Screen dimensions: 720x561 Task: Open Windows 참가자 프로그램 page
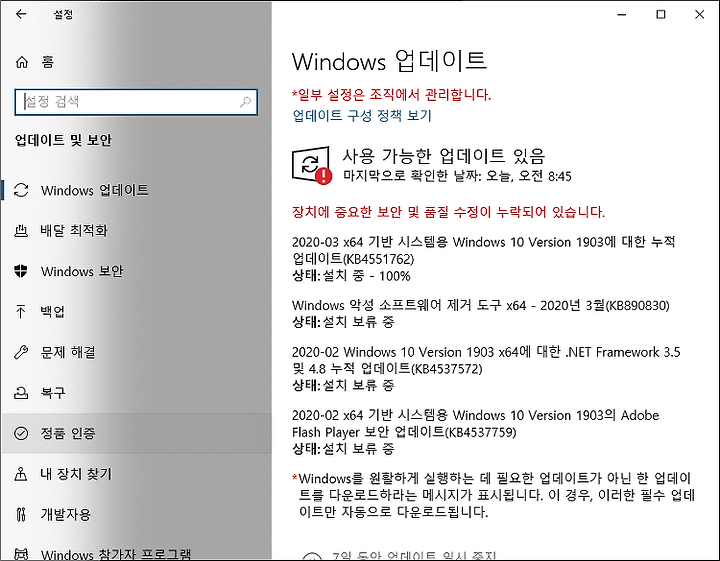136,553
